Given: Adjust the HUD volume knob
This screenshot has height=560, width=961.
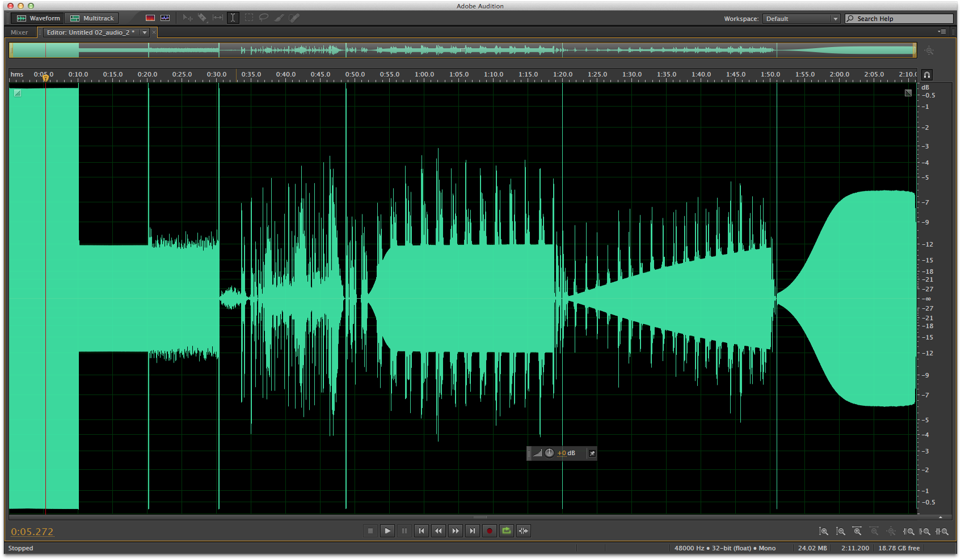Looking at the screenshot, I should pos(549,453).
